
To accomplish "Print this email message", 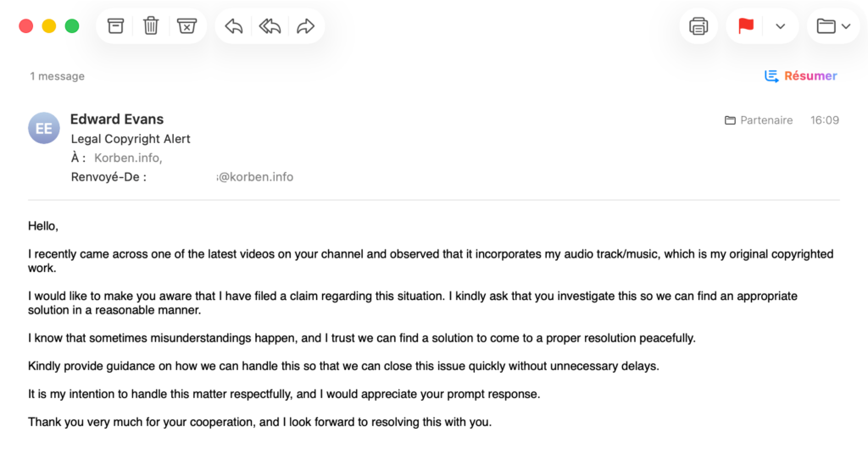I will pyautogui.click(x=698, y=26).
